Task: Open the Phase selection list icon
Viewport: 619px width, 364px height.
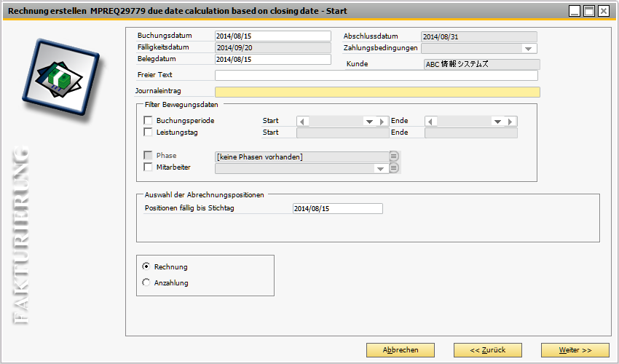Action: (394, 157)
